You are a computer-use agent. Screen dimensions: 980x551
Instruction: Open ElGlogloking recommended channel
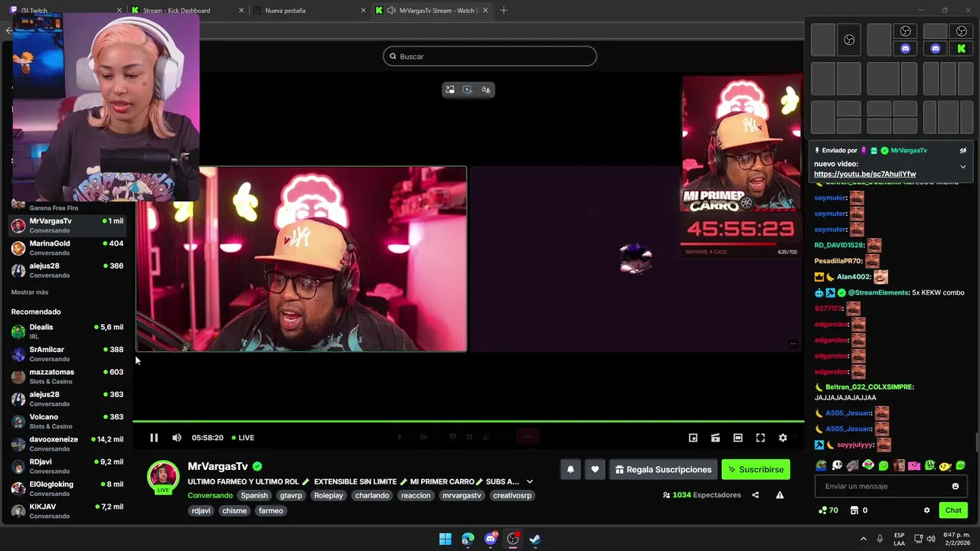(67, 489)
